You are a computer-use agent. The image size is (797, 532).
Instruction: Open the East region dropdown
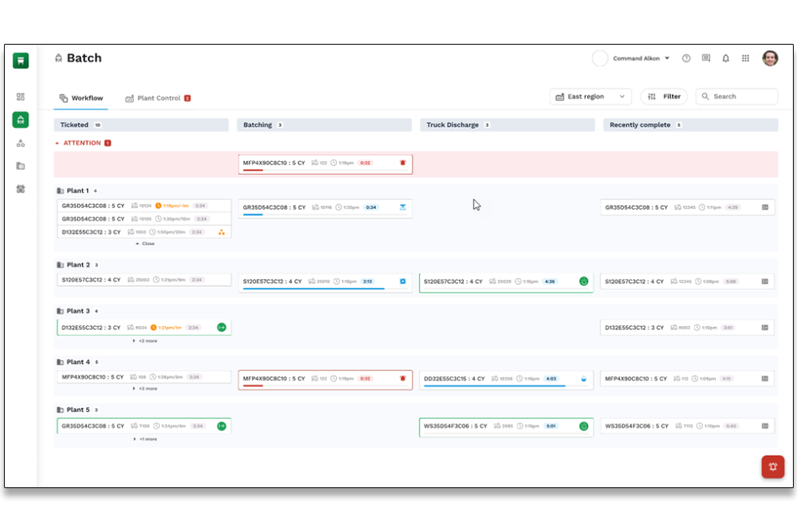pos(590,97)
